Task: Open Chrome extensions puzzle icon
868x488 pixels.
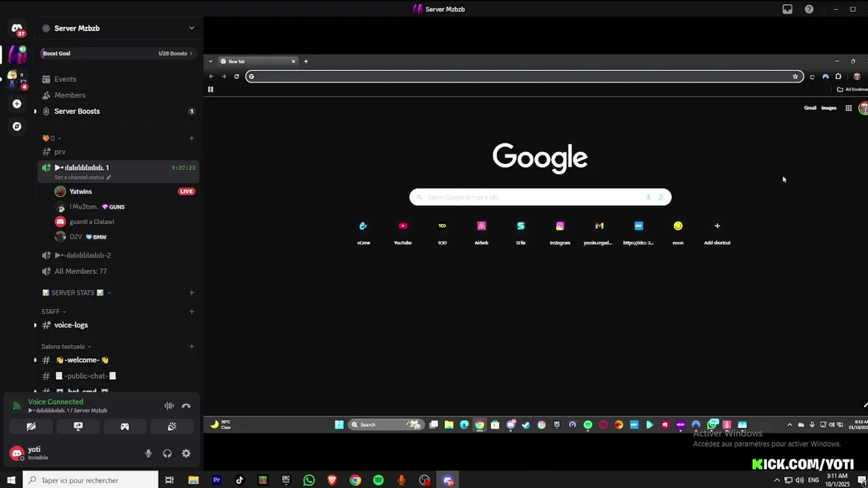Action: point(838,77)
